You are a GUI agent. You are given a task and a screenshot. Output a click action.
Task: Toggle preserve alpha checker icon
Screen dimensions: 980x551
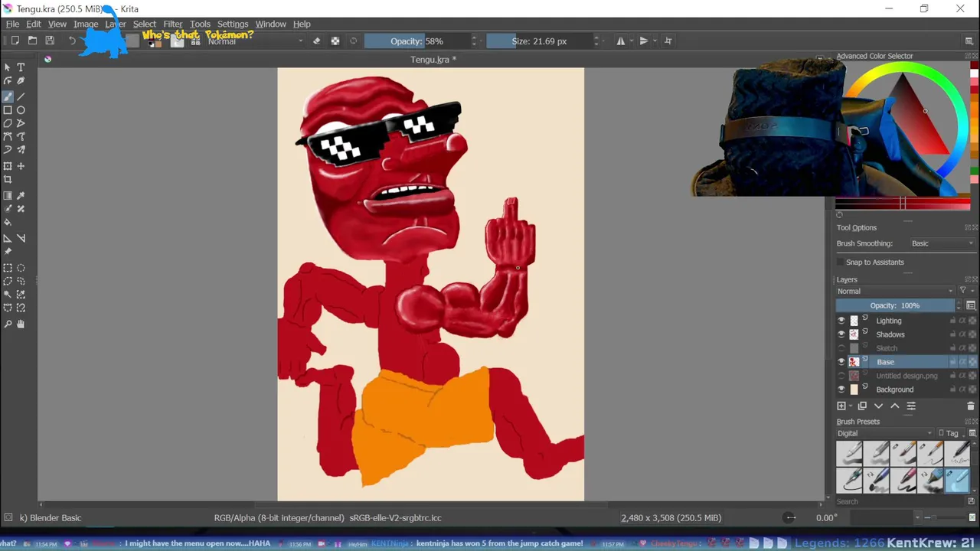pos(335,41)
